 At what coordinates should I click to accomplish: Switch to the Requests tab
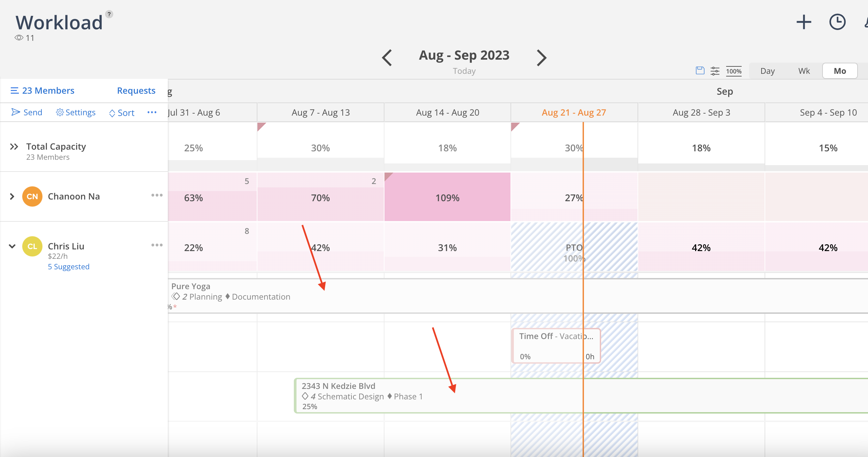coord(136,90)
